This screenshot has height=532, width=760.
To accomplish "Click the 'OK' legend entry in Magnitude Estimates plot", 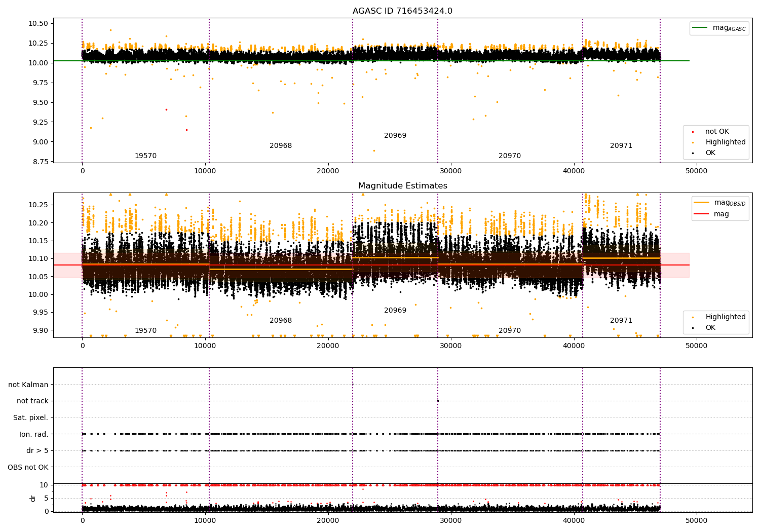I will (710, 328).
